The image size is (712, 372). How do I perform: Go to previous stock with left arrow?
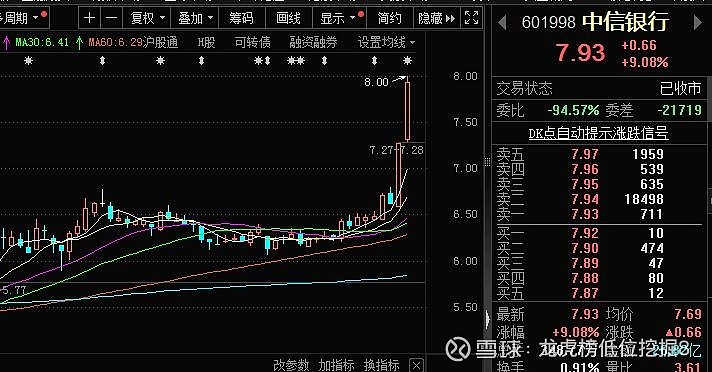click(502, 22)
